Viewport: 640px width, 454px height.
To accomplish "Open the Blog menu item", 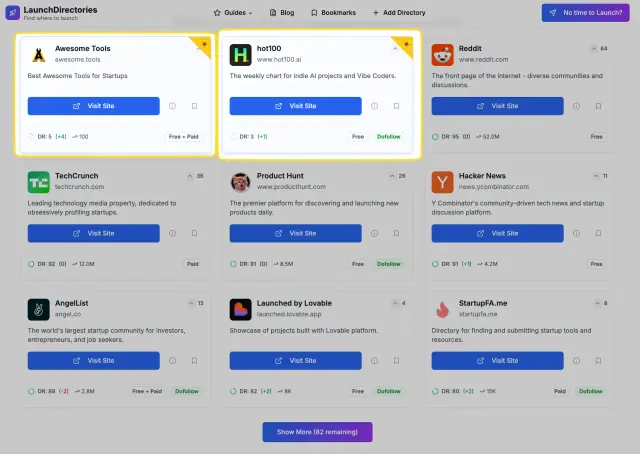I will coord(282,13).
